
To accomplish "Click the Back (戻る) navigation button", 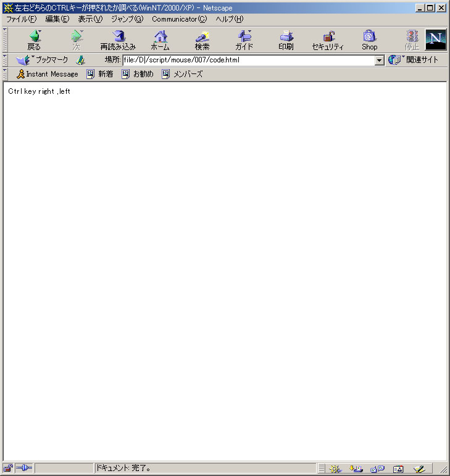I will pos(34,40).
